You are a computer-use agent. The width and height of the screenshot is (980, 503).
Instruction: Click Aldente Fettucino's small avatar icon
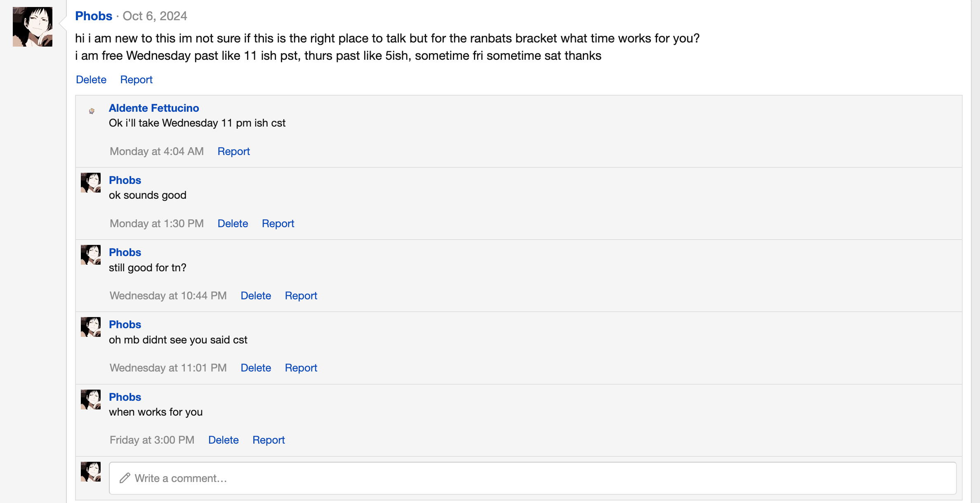point(92,111)
